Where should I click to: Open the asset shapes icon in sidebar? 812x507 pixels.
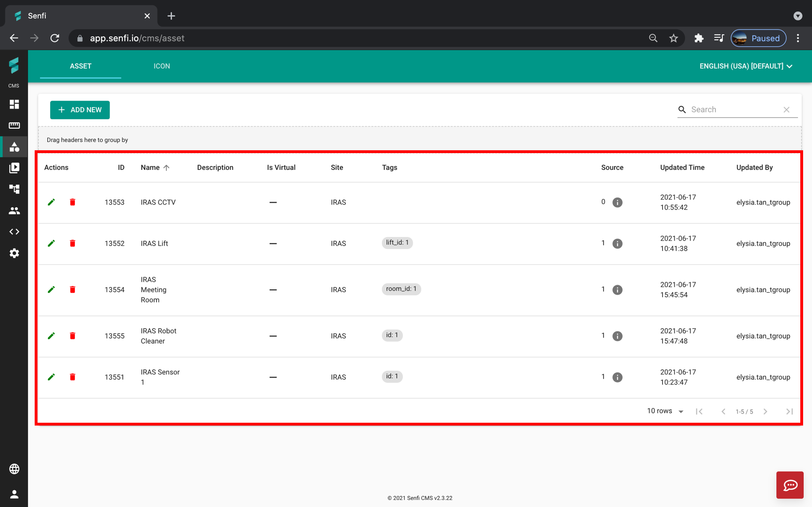click(x=14, y=147)
